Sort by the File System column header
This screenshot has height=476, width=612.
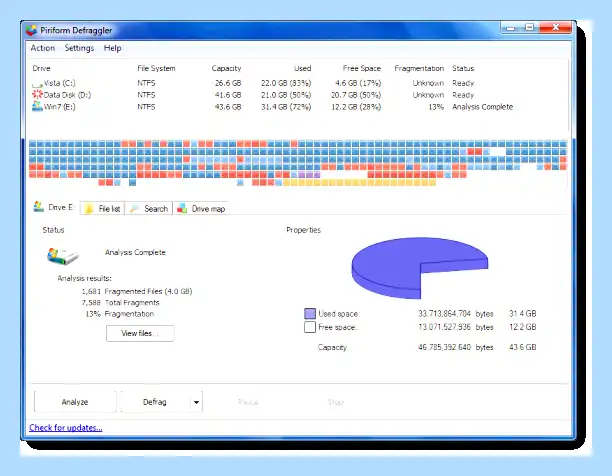156,68
